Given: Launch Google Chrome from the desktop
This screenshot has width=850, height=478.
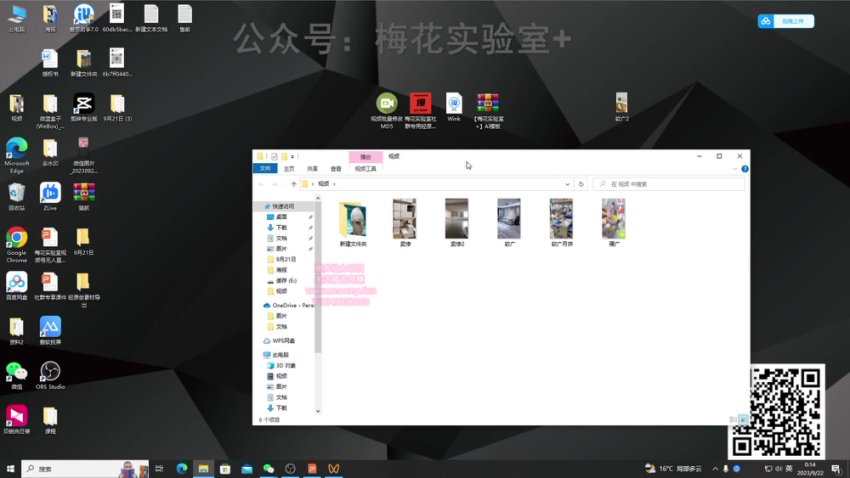Looking at the screenshot, I should [16, 237].
